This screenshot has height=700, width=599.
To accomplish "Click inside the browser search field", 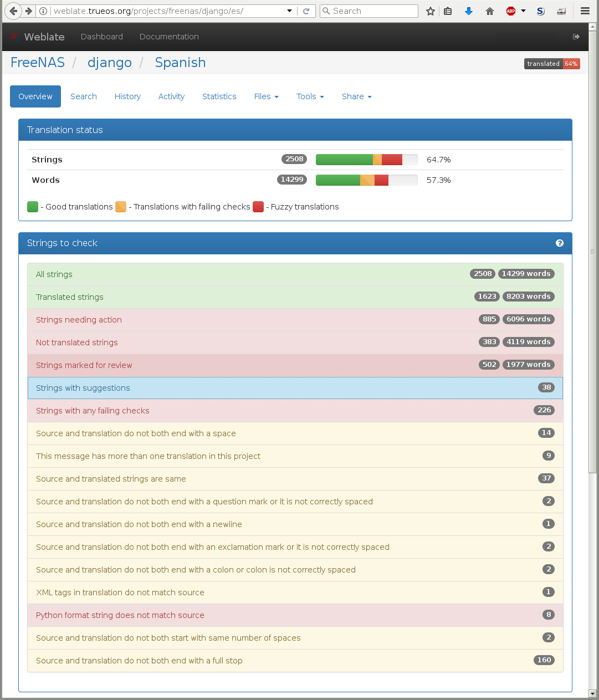I will 368,11.
